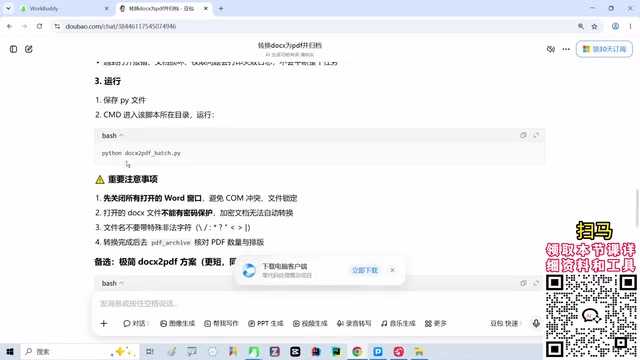
Task: Open the chat more options menu
Action: point(566,49)
